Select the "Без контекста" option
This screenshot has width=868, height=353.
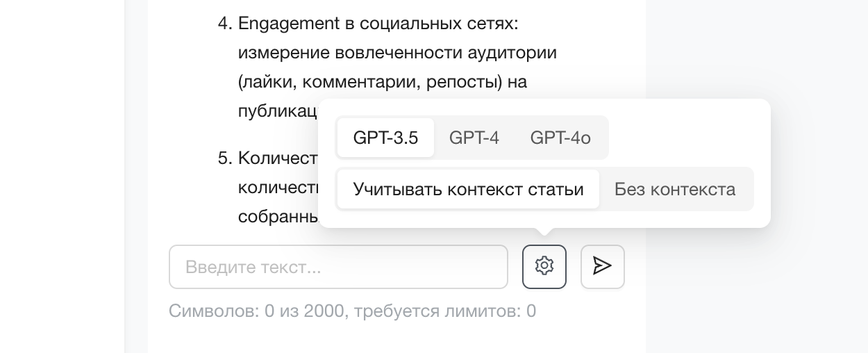675,189
